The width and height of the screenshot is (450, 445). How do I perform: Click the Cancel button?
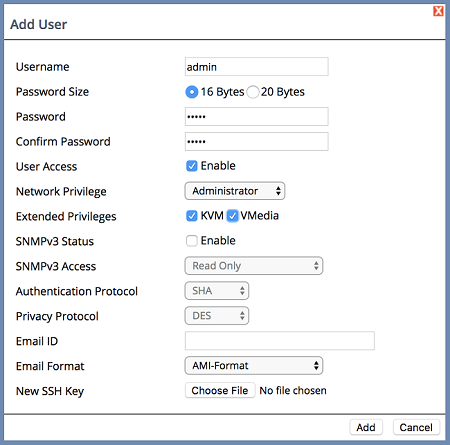[416, 427]
